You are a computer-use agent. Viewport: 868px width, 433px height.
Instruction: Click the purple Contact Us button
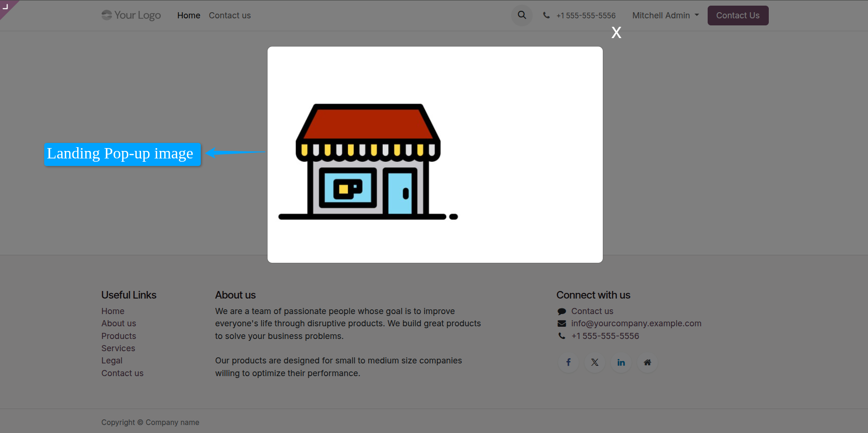coord(738,16)
